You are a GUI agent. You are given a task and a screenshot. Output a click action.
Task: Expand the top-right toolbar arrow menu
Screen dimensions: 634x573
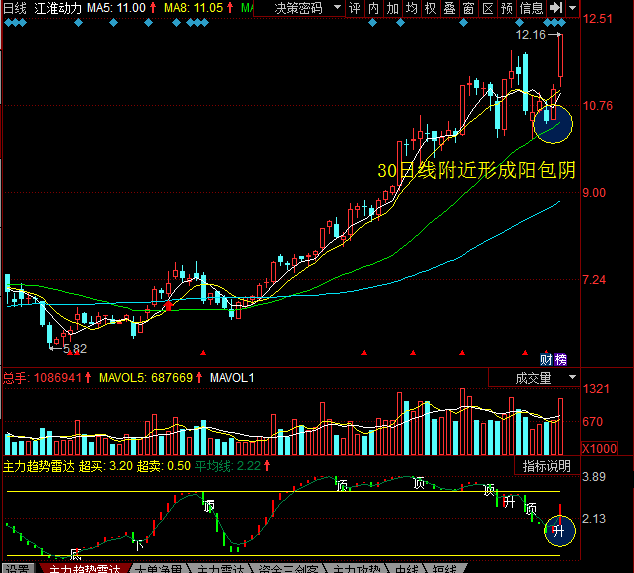click(572, 8)
